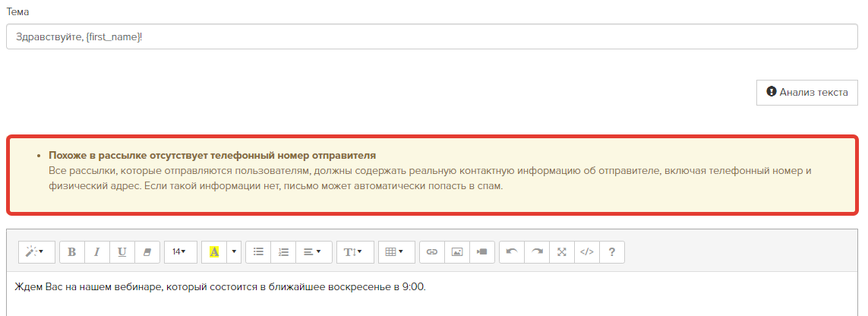868x316 pixels.
Task: Open the paragraph alignment dropdown
Action: point(314,251)
